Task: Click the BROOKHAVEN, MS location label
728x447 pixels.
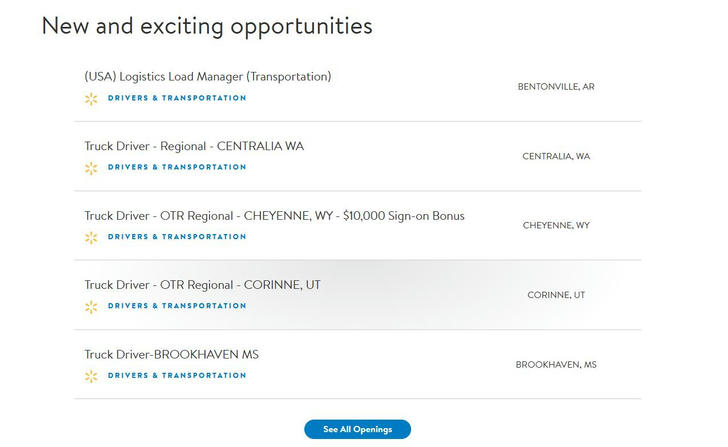Action: coord(556,365)
